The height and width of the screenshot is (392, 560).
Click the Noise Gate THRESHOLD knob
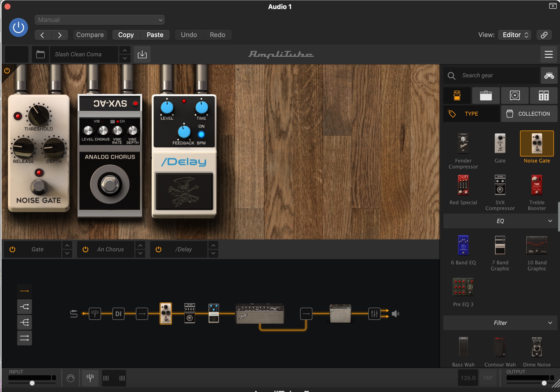[39, 115]
